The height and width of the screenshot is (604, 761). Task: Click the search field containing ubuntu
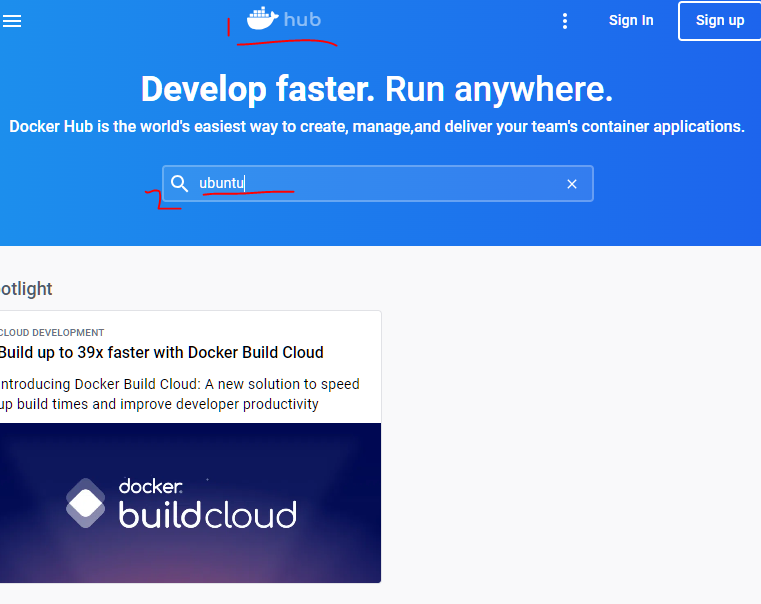coord(378,183)
